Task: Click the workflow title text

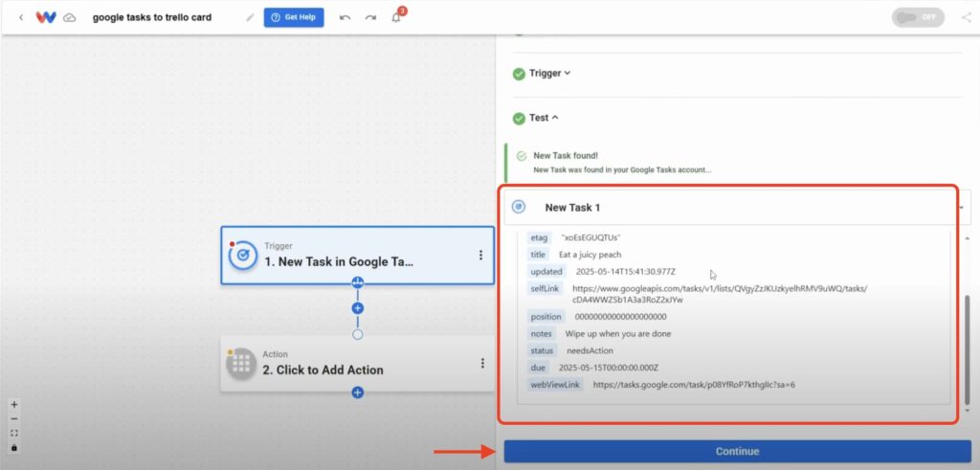Action: click(x=152, y=17)
